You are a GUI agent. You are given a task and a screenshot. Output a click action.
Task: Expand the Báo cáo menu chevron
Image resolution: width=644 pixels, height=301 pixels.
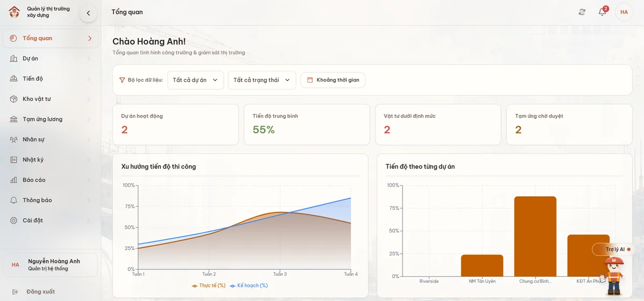(x=89, y=180)
